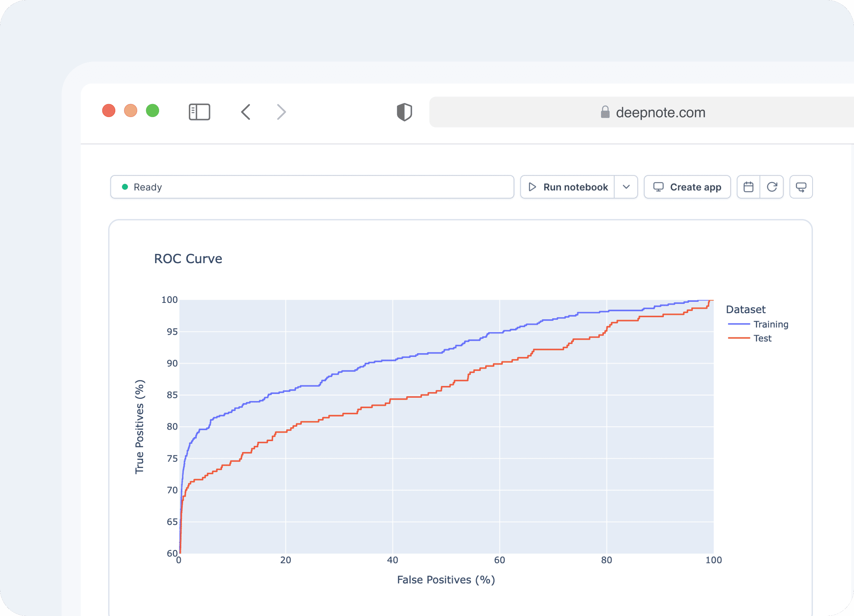This screenshot has height=616, width=854.
Task: Click the deepnote.com address bar
Action: (660, 112)
